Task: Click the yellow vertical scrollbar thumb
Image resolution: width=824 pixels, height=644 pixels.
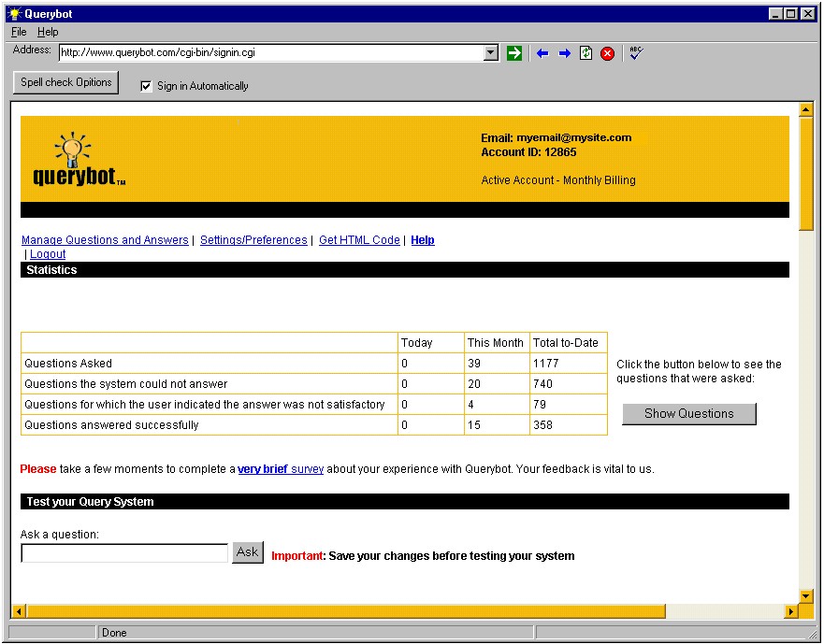Action: (805, 173)
